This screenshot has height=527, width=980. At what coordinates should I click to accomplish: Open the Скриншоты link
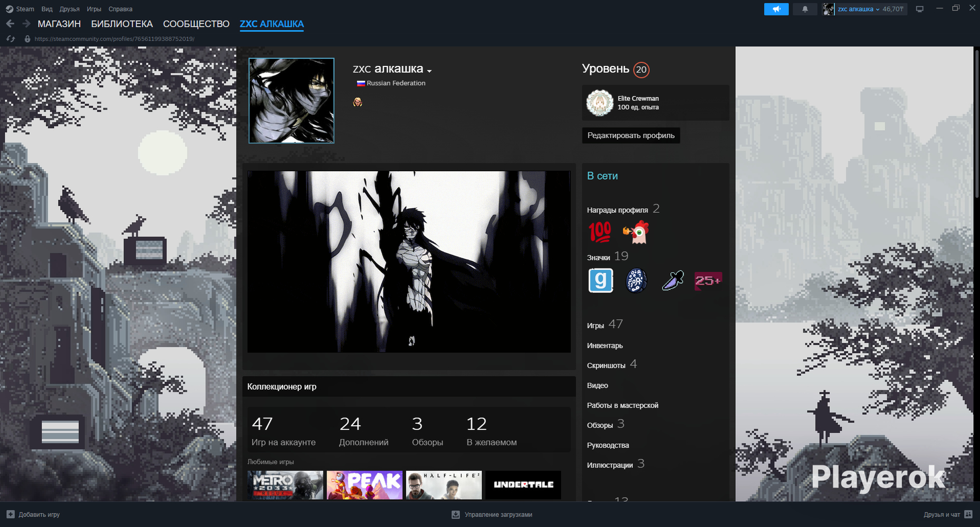[612, 365]
